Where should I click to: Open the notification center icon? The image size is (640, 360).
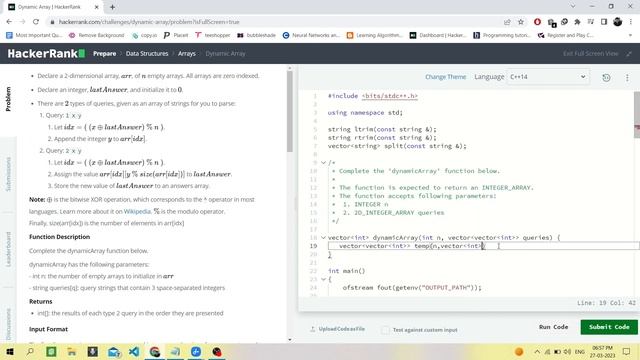click(x=627, y=351)
